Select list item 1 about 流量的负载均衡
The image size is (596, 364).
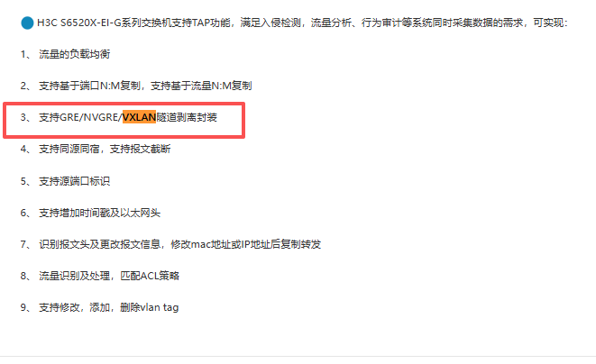click(66, 54)
